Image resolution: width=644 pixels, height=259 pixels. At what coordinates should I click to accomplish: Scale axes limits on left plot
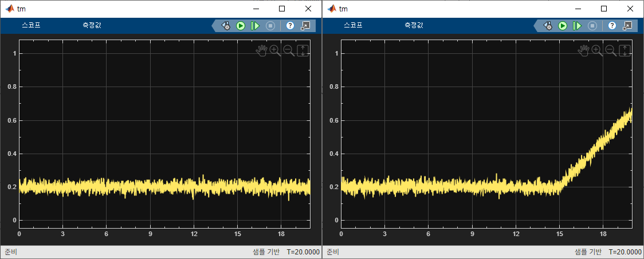coord(303,50)
